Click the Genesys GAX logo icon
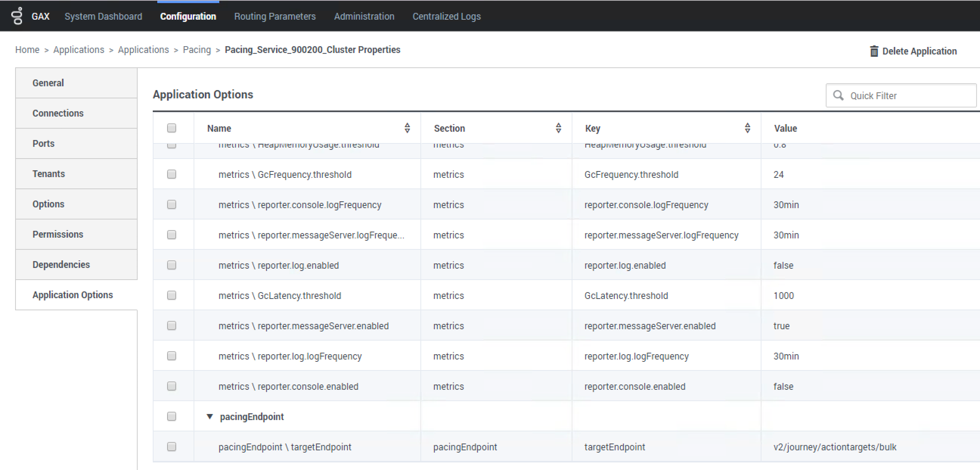 (17, 16)
